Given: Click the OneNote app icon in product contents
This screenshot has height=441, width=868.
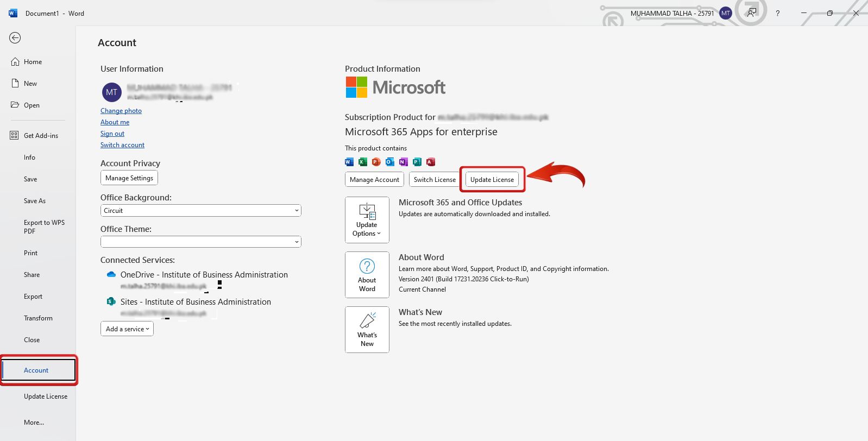Looking at the screenshot, I should [404, 162].
